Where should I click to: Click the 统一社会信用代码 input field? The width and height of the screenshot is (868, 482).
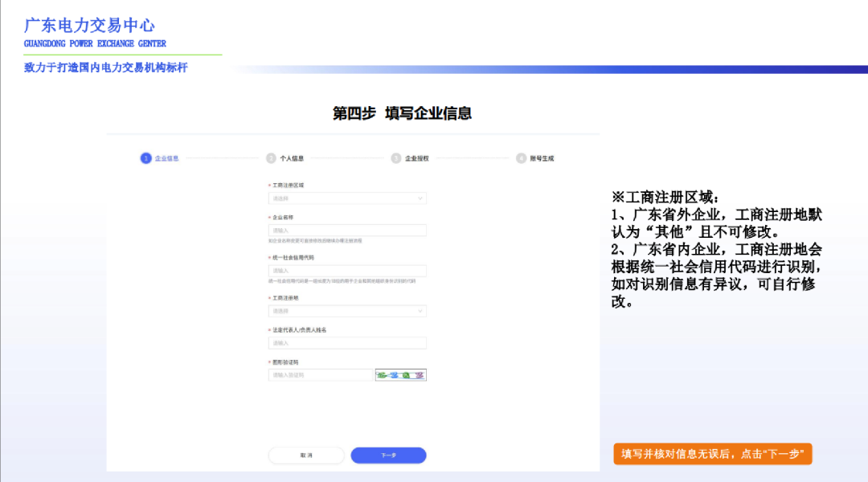point(347,271)
